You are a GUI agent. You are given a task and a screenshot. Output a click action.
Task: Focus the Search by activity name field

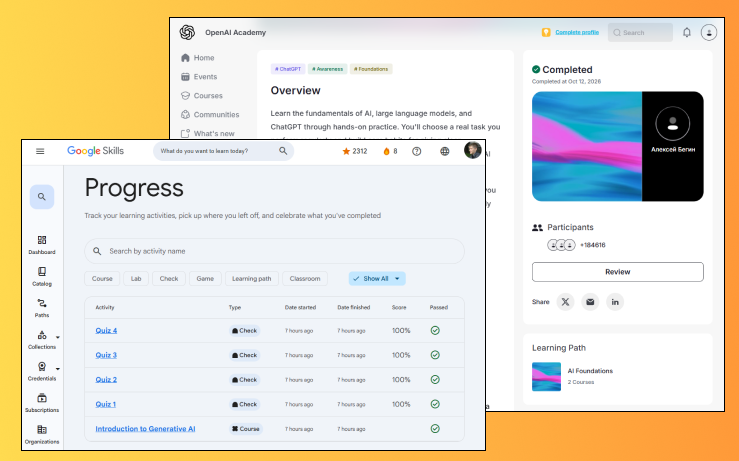274,251
